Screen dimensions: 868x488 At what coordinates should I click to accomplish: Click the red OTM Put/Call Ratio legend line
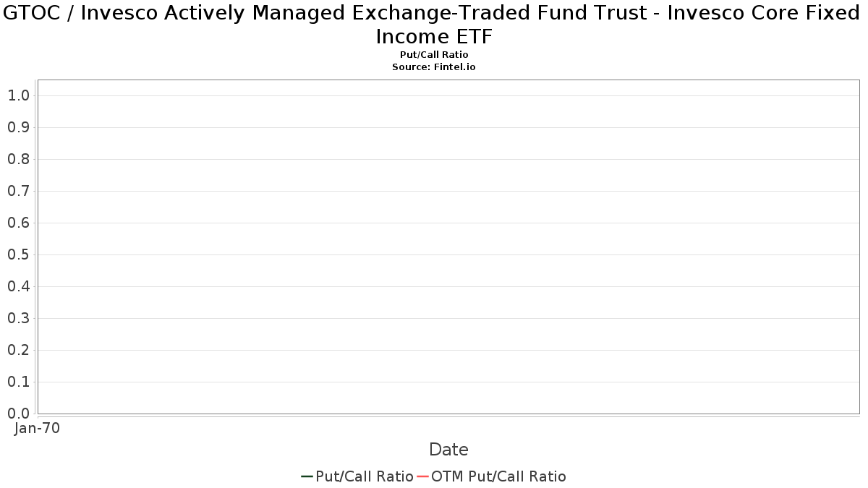(422, 476)
